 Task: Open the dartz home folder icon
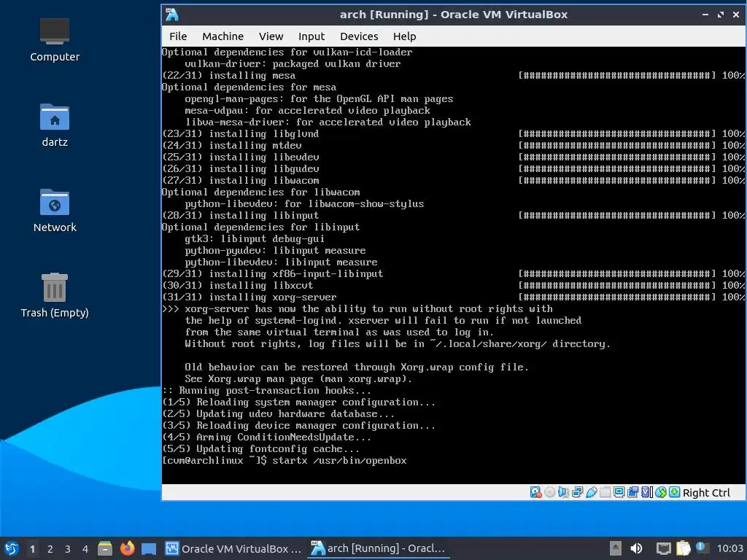[54, 125]
